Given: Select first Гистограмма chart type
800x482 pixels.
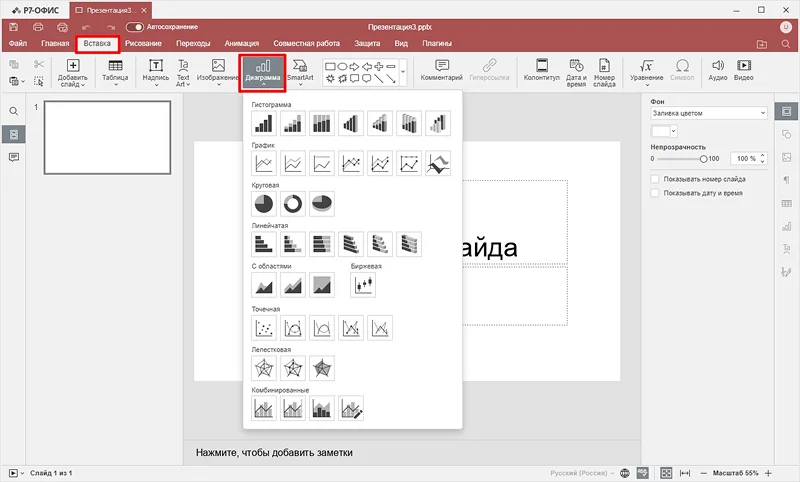Looking at the screenshot, I should tap(264, 123).
